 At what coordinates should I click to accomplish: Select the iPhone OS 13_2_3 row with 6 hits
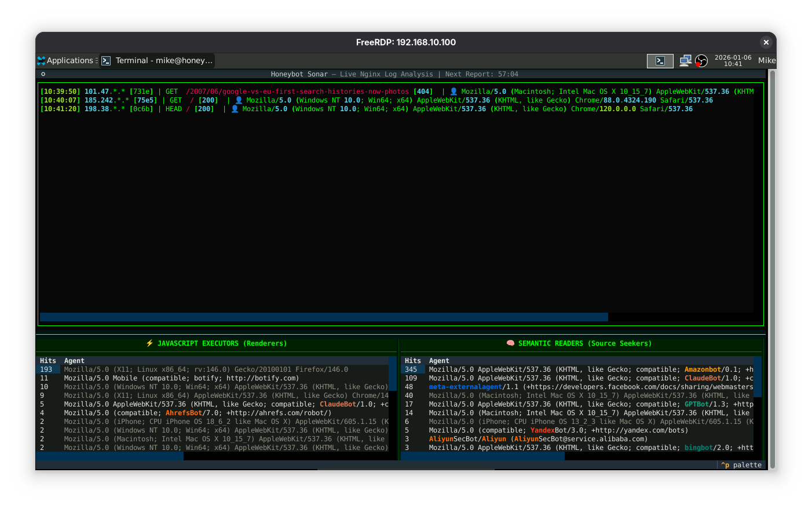coord(577,422)
